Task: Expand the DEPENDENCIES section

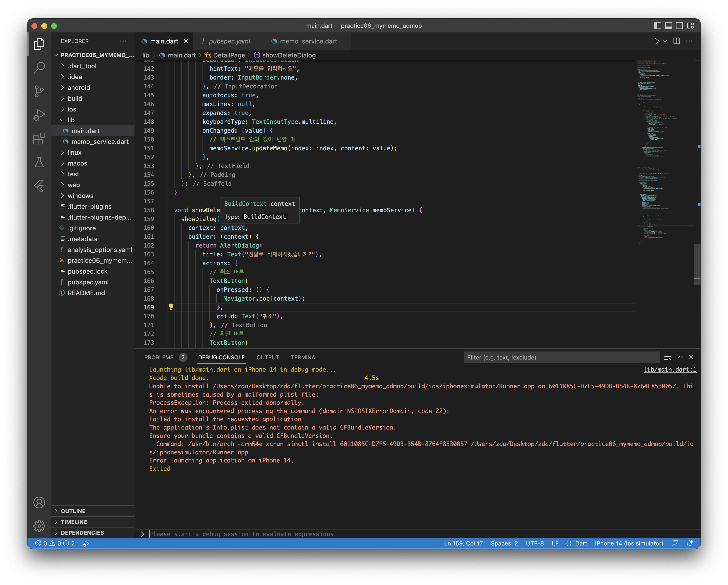Action: click(x=93, y=533)
